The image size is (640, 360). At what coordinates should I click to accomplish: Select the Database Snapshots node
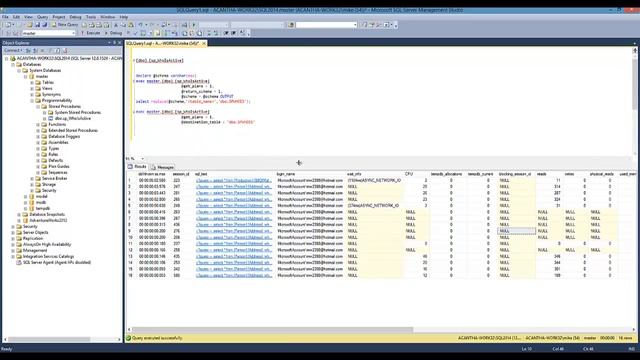[x=47, y=214]
